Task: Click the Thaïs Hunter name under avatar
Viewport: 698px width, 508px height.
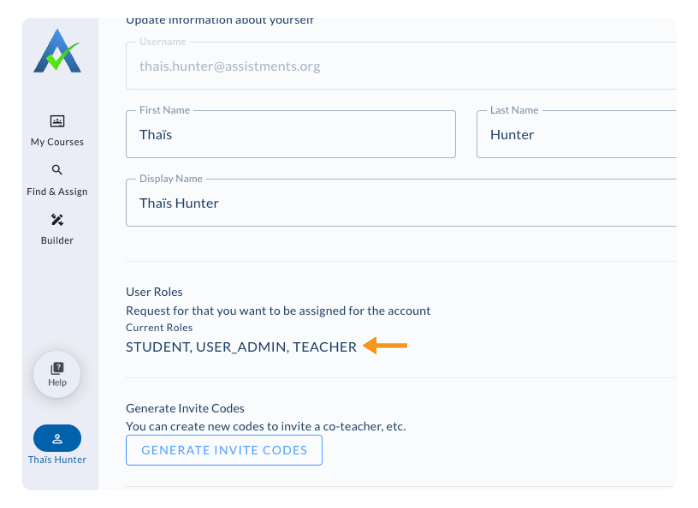Action: click(x=57, y=460)
